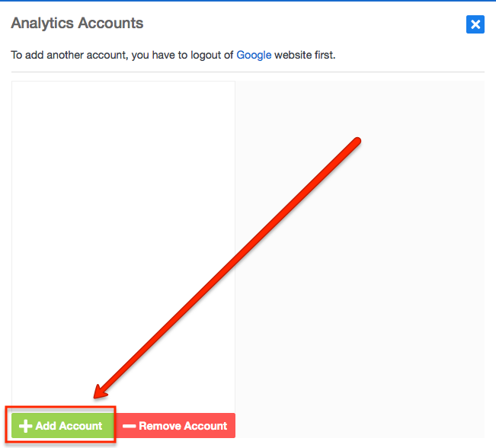
Task: Open the Google link in the notice
Action: coord(254,55)
